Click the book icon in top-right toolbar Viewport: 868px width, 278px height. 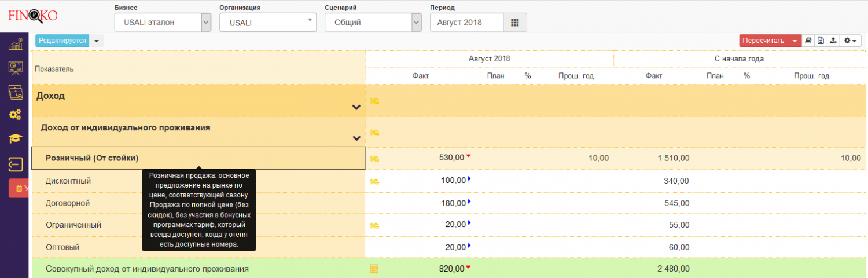(x=808, y=41)
